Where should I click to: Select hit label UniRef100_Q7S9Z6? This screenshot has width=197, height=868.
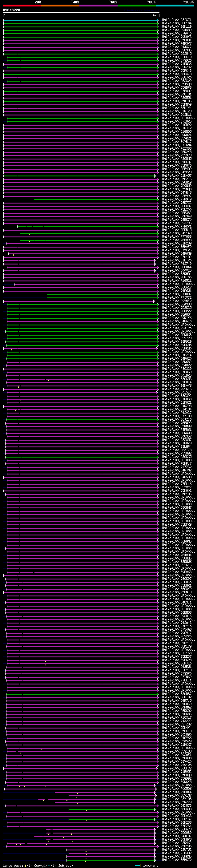click(x=176, y=61)
